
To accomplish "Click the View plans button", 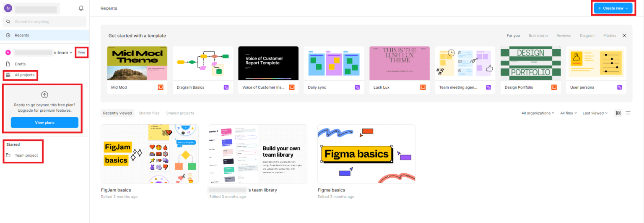I will coord(44,123).
